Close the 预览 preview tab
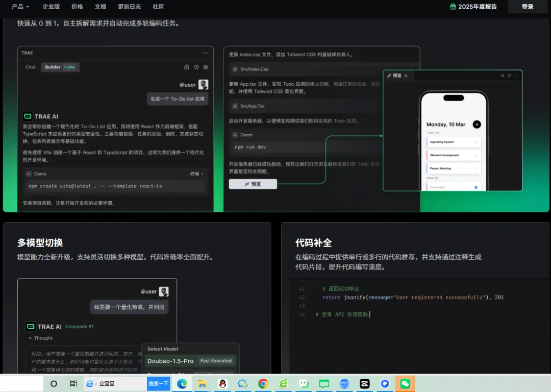 [406, 76]
